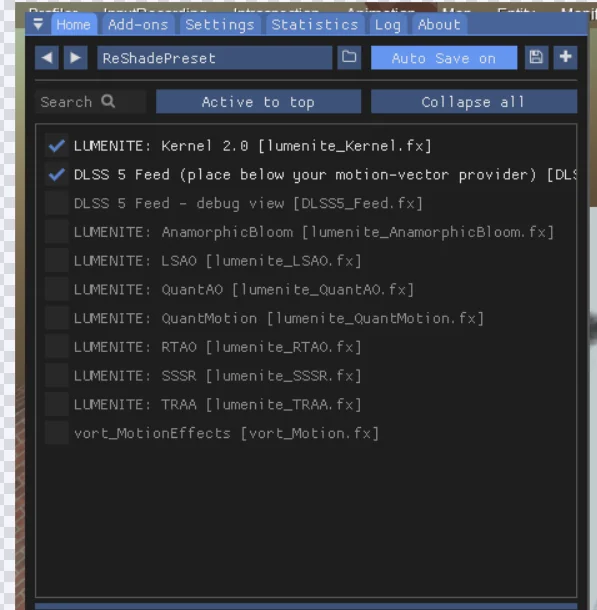597x610 pixels.
Task: Switch to the Settings tab
Action: pyautogui.click(x=220, y=25)
